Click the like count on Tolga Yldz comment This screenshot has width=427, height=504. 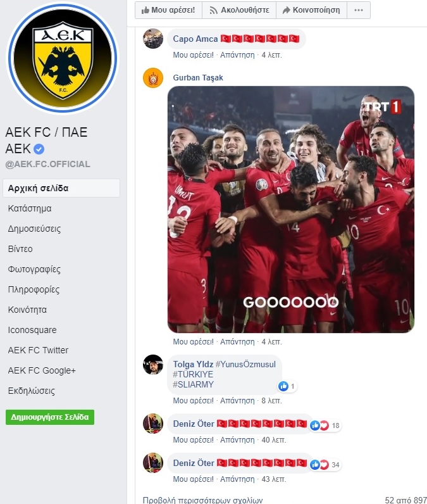(x=287, y=386)
